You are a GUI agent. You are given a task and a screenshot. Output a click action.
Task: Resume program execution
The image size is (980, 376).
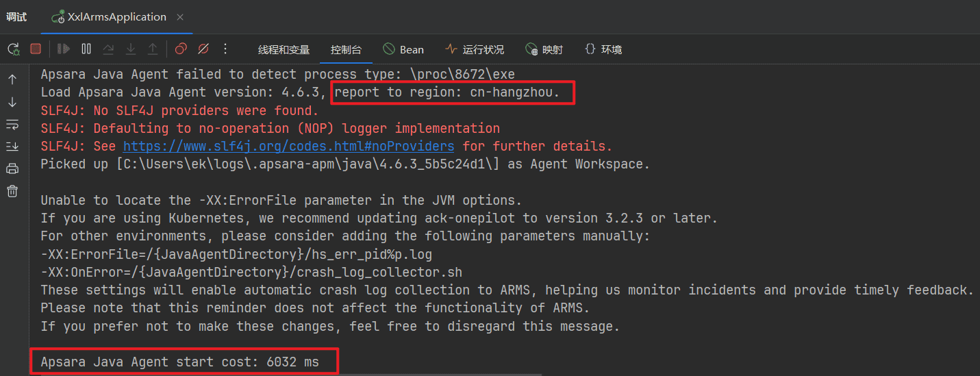[64, 49]
